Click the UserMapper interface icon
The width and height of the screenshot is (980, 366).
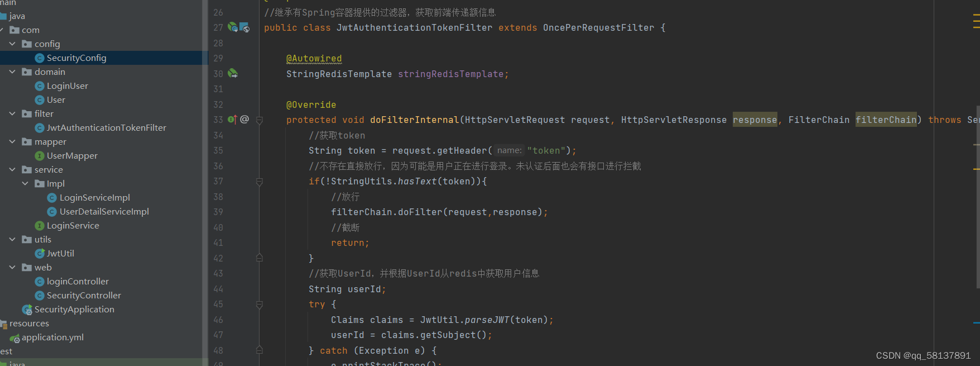pos(39,155)
